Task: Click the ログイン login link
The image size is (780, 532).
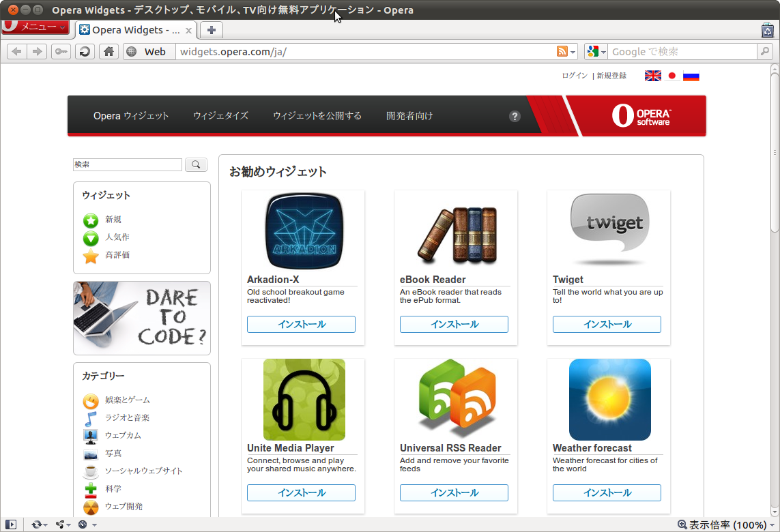Action: 575,76
